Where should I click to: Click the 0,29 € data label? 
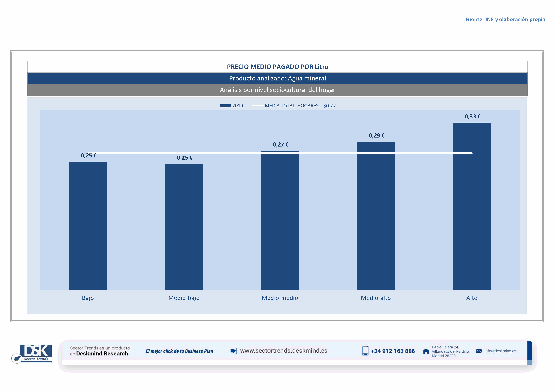pos(376,136)
